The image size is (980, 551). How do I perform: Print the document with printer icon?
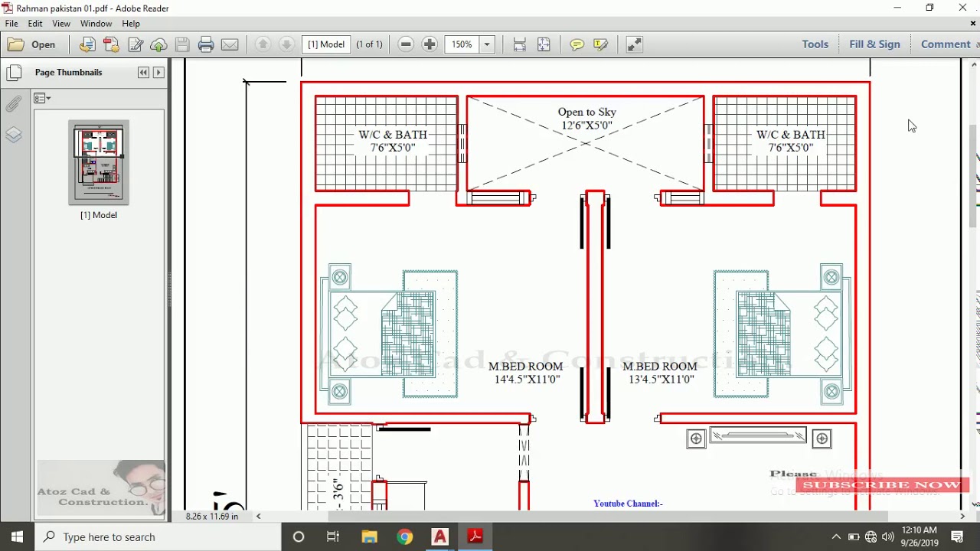tap(206, 44)
